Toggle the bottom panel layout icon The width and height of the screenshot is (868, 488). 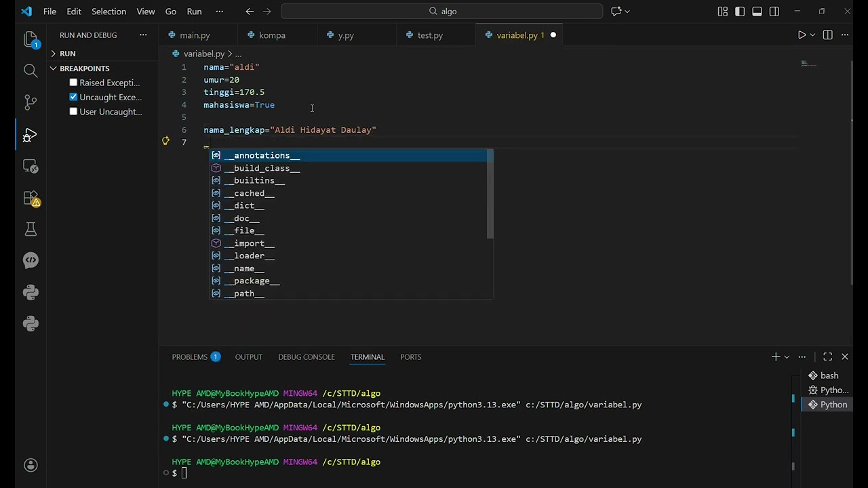(757, 12)
